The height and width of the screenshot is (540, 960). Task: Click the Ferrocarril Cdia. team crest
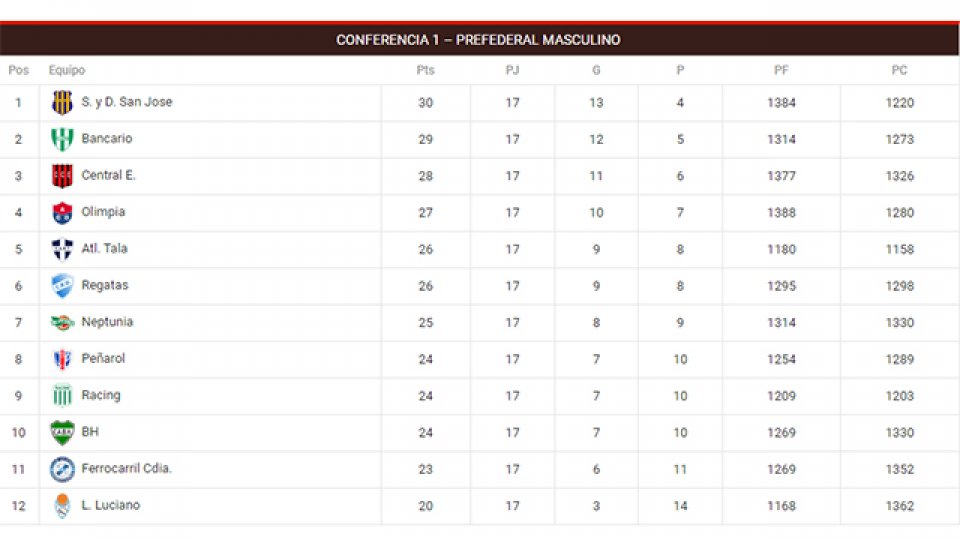(x=62, y=469)
